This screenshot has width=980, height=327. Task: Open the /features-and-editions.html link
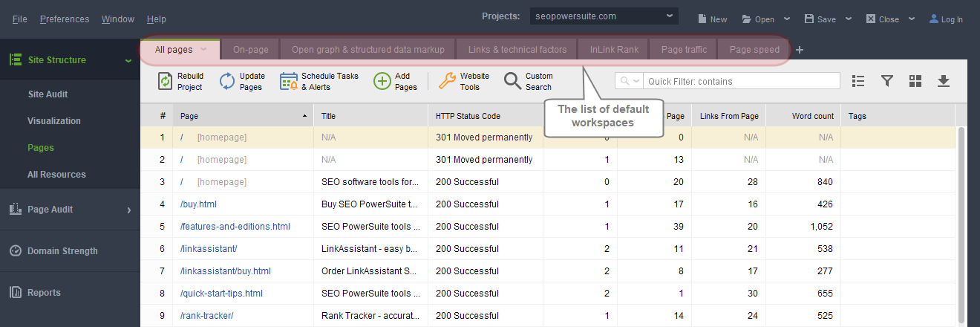point(235,227)
